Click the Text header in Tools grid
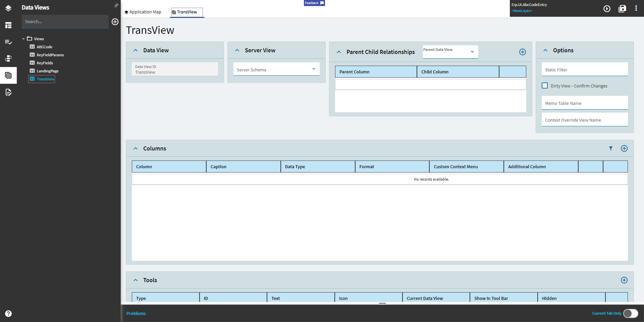Screen dimensions: 644x322 301,298
